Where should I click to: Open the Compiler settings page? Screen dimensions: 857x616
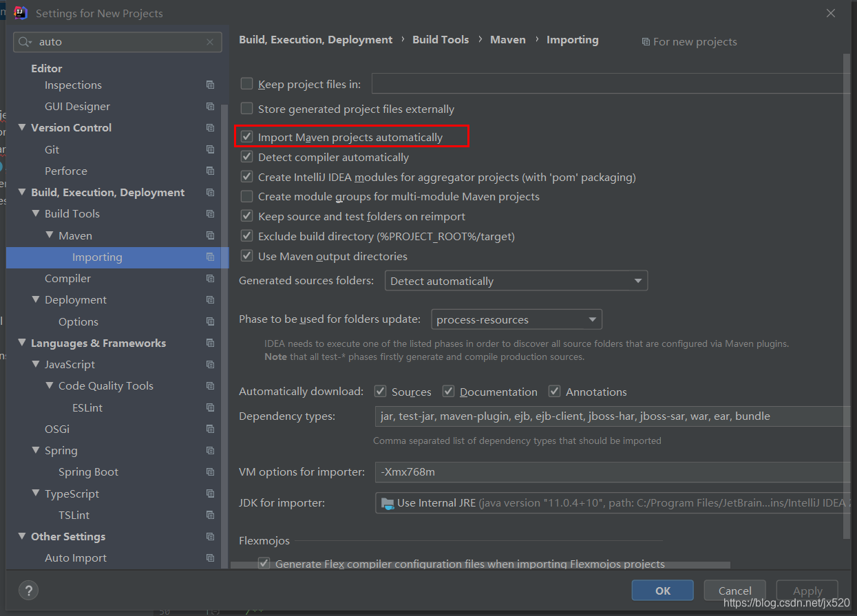pyautogui.click(x=67, y=279)
